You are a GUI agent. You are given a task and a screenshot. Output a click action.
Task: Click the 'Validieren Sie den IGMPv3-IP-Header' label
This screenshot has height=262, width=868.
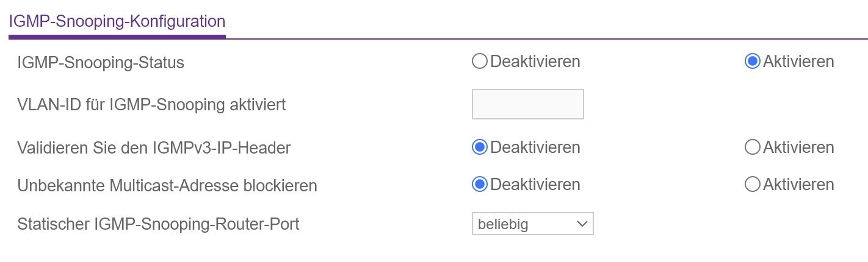(154, 148)
